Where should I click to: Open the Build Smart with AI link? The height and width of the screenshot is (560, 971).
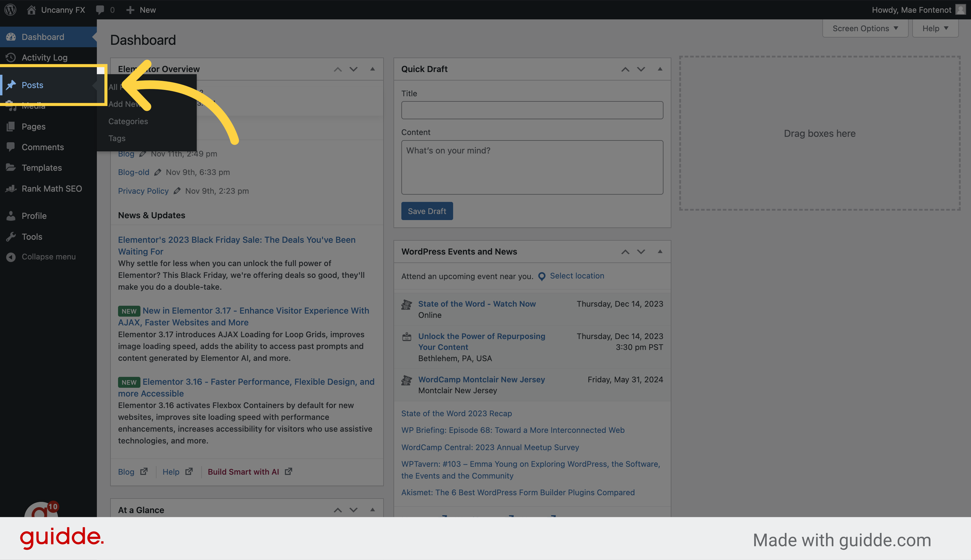[x=243, y=472]
